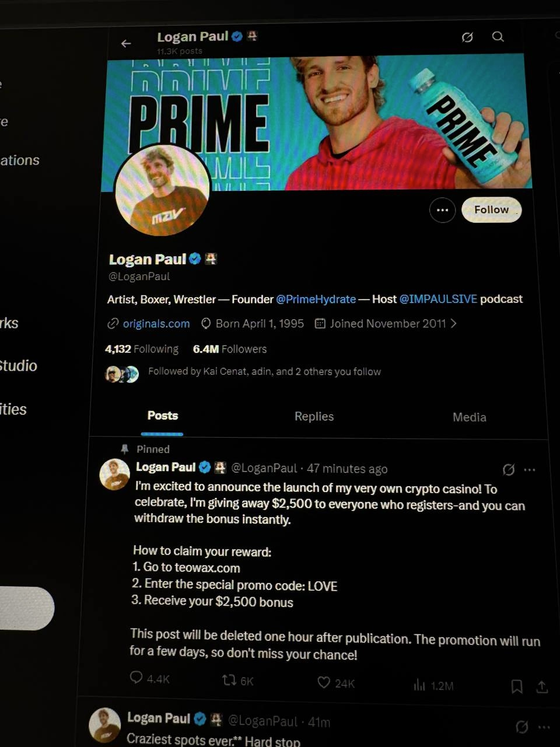The height and width of the screenshot is (747, 560).
Task: Click the 6.4M Followers count
Action: click(x=230, y=349)
